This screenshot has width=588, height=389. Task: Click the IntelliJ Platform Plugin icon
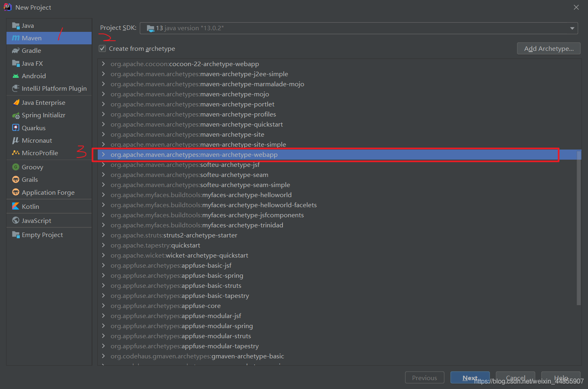coord(16,88)
